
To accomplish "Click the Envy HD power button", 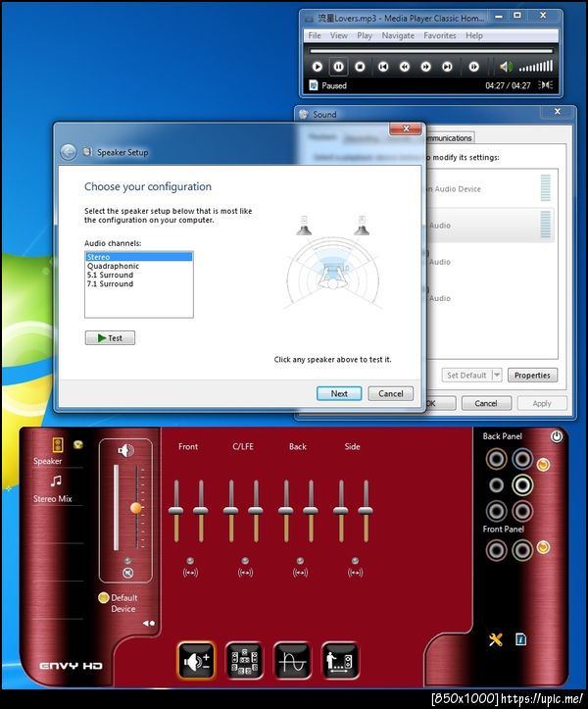I will (x=557, y=436).
